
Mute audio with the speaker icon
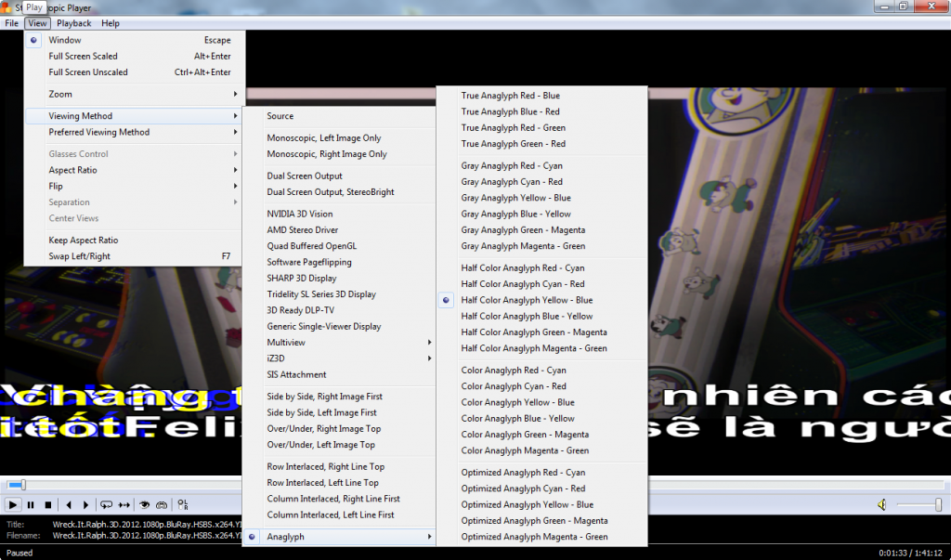click(x=882, y=504)
